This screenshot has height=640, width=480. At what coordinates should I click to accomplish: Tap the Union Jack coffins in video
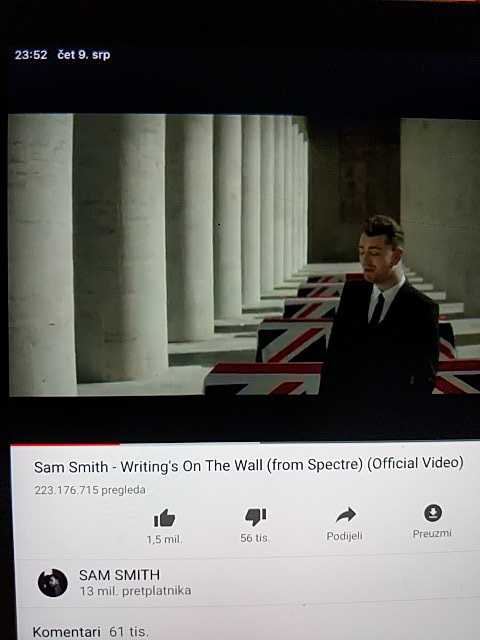click(x=286, y=343)
